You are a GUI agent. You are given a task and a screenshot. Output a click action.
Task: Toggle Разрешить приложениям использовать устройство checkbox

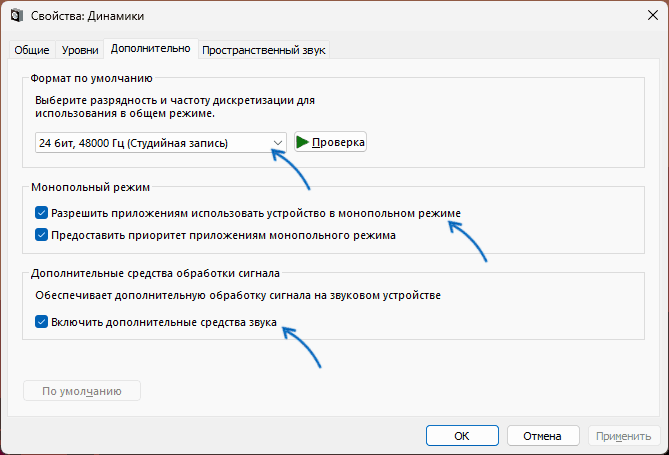(41, 213)
